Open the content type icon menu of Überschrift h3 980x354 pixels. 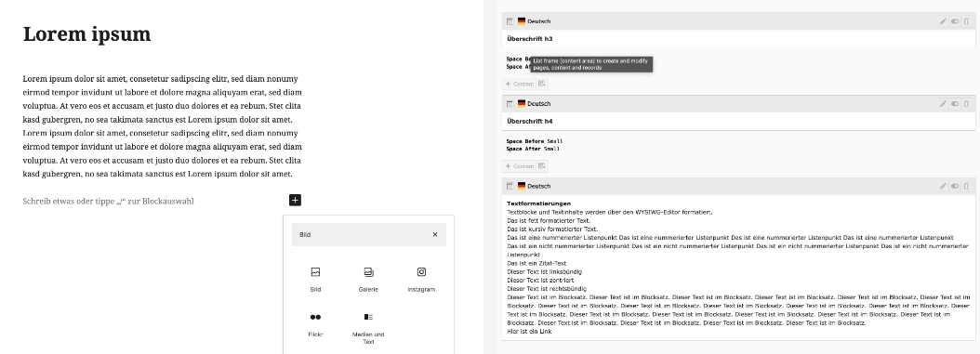coord(510,21)
